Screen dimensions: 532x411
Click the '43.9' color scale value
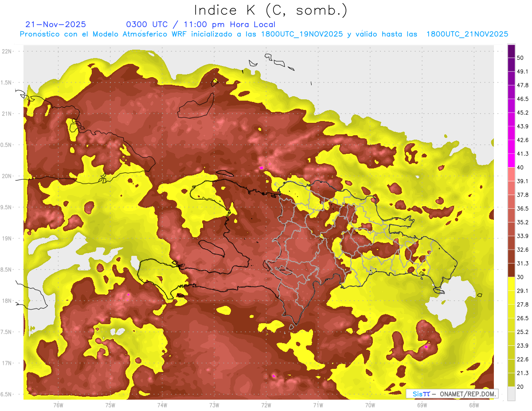tap(522, 126)
